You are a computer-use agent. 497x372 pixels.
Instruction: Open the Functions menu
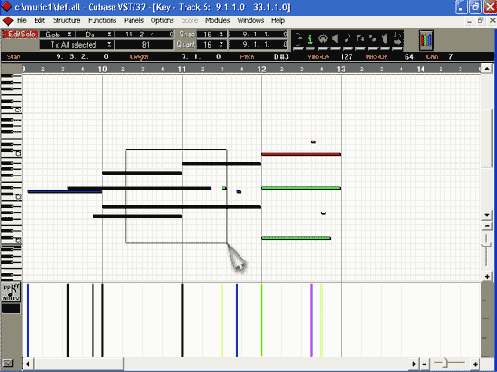pos(102,21)
